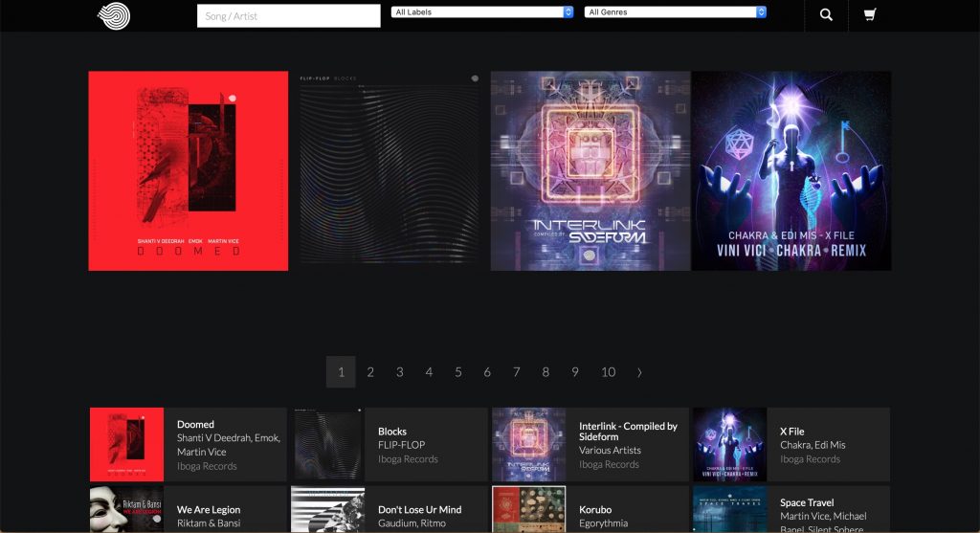The width and height of the screenshot is (980, 533).
Task: Click the Korubo release title
Action: (595, 510)
